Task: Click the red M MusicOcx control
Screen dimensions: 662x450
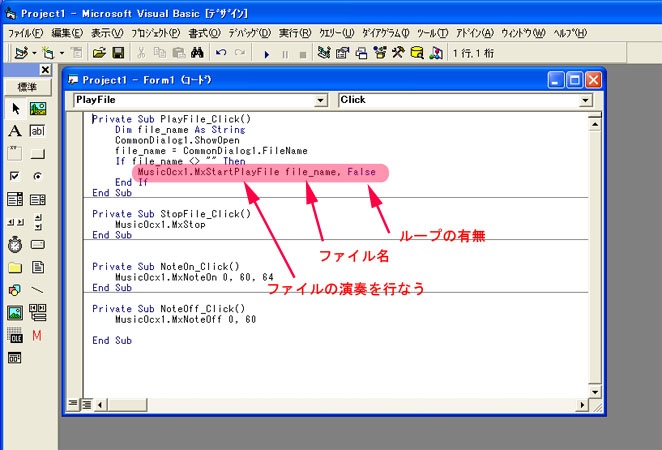Action: 38,335
